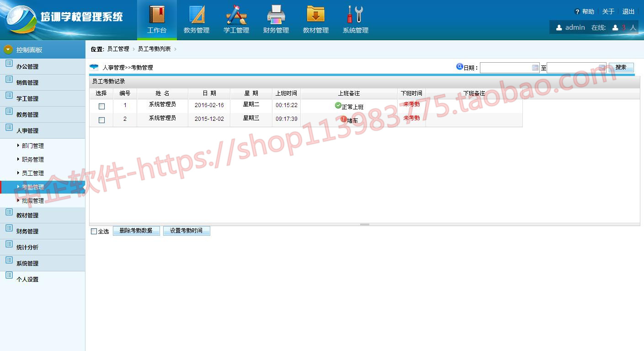This screenshot has height=351, width=644.
Task: Click the help question mark icon
Action: click(577, 12)
